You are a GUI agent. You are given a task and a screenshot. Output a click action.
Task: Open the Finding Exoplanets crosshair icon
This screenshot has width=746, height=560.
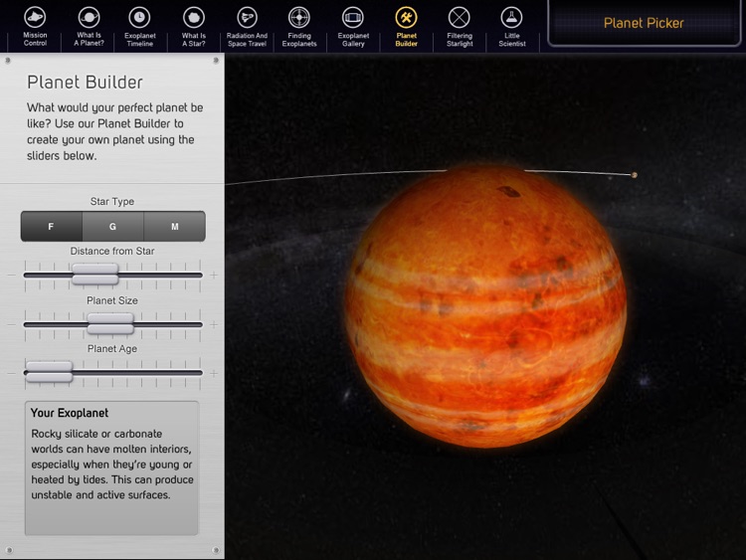(x=299, y=18)
